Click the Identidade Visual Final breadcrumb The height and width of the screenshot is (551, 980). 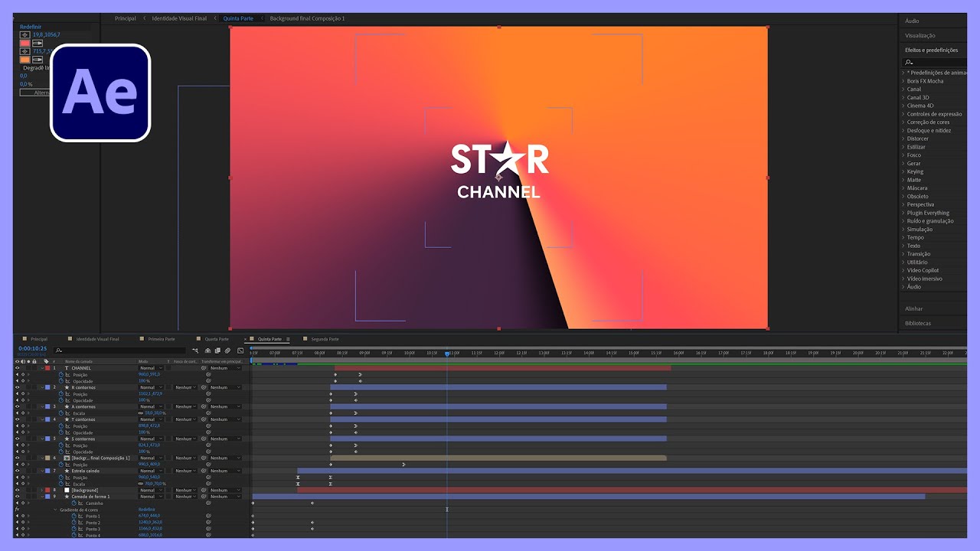[x=179, y=18]
